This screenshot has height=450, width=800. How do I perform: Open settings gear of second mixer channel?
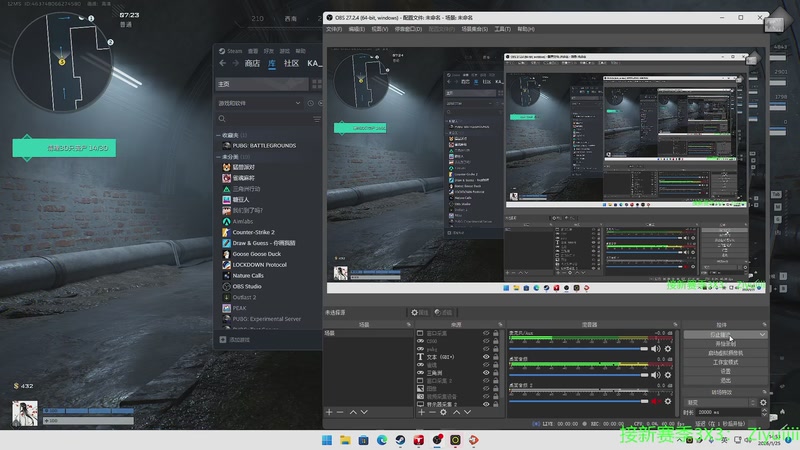[668, 375]
